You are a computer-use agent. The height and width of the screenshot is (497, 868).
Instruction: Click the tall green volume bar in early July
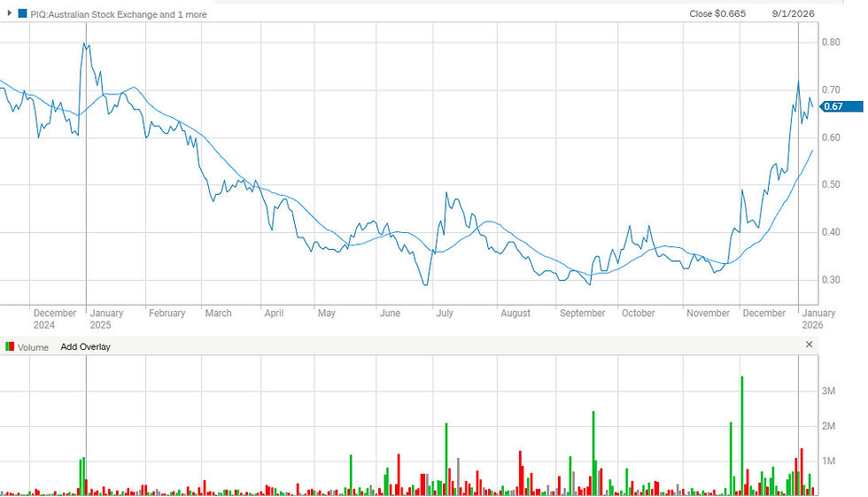click(x=446, y=459)
